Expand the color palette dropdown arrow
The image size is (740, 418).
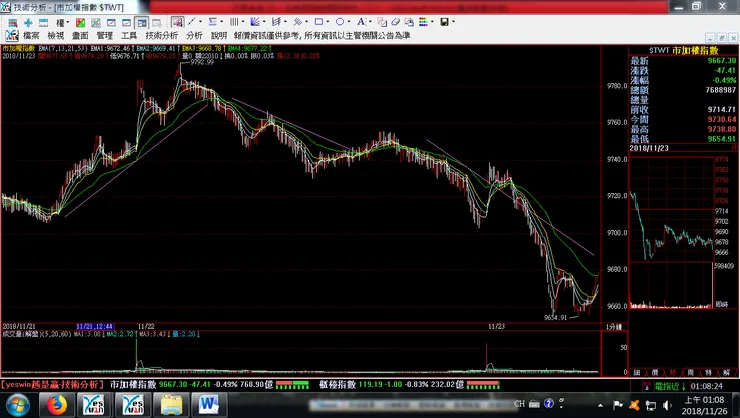tap(432, 22)
